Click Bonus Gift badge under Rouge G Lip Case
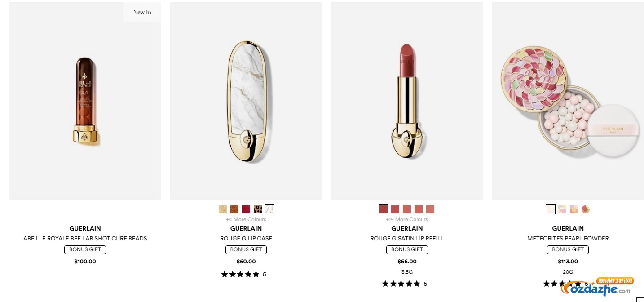 [246, 249]
